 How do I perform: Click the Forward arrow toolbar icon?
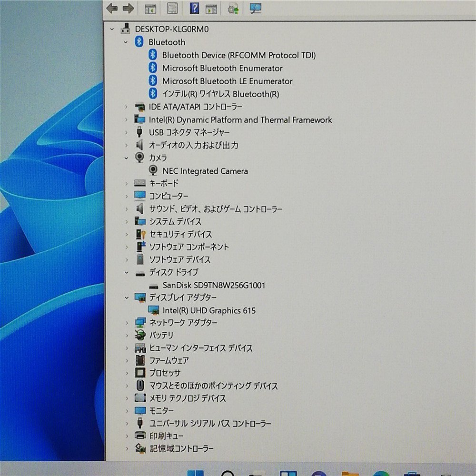tap(128, 8)
